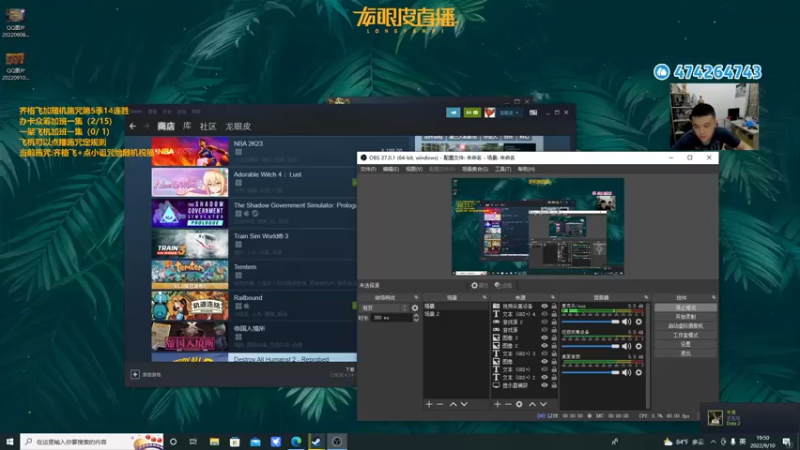800x450 pixels.
Task: Open the scene transition type dropdown
Action: (x=384, y=308)
